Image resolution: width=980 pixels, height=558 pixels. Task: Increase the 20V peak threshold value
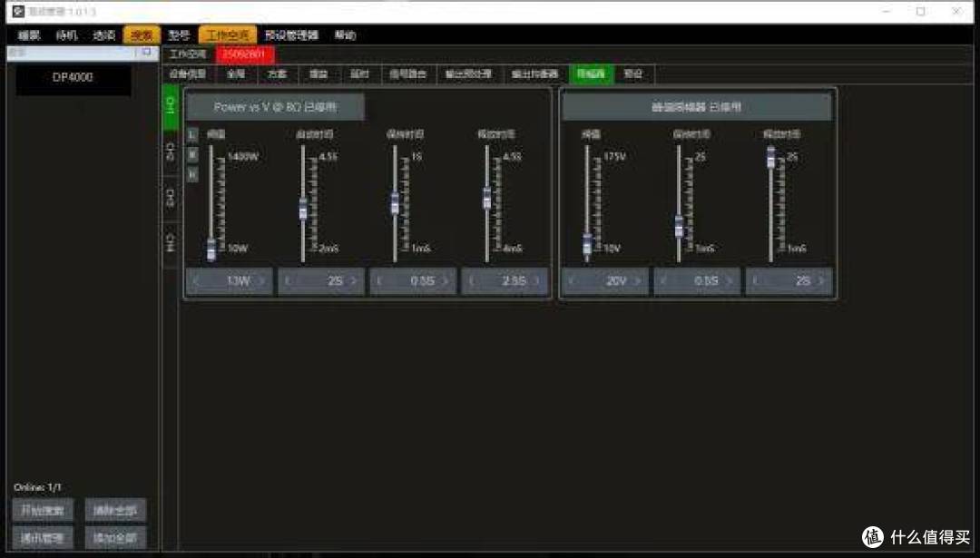[638, 281]
